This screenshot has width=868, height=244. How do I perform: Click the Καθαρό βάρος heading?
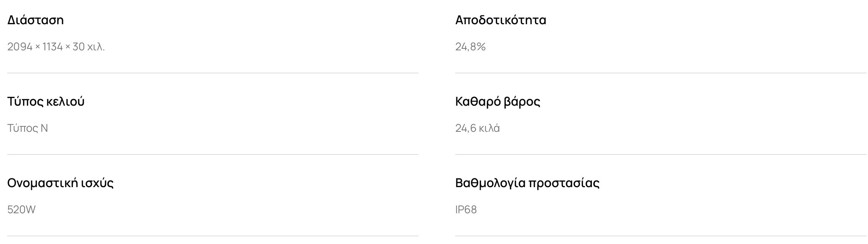point(497,101)
